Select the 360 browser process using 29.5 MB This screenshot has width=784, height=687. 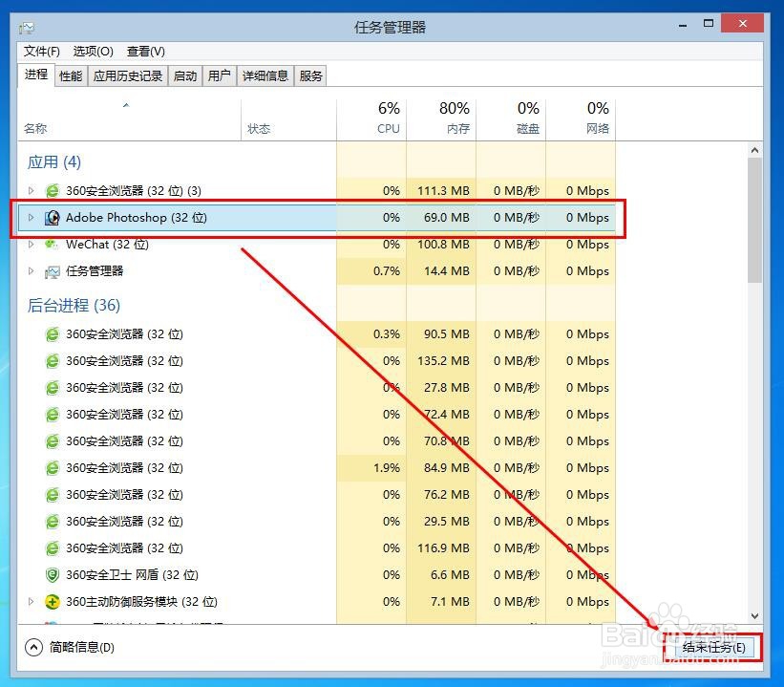pyautogui.click(x=316, y=522)
